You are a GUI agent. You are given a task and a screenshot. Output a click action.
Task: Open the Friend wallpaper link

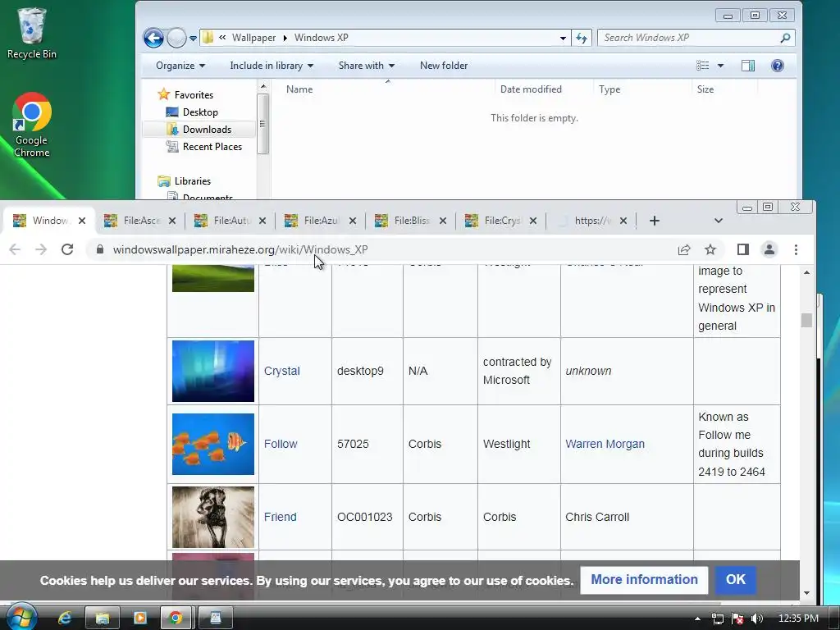pos(281,517)
